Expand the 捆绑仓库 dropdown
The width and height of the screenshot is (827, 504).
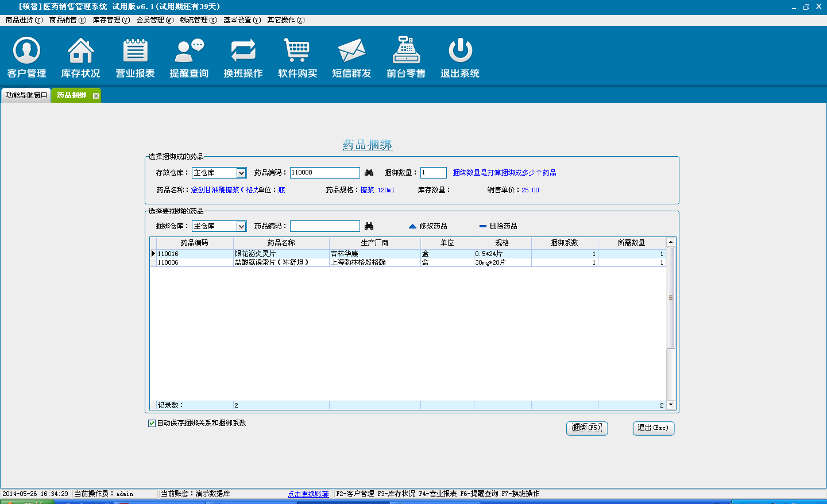pos(241,226)
